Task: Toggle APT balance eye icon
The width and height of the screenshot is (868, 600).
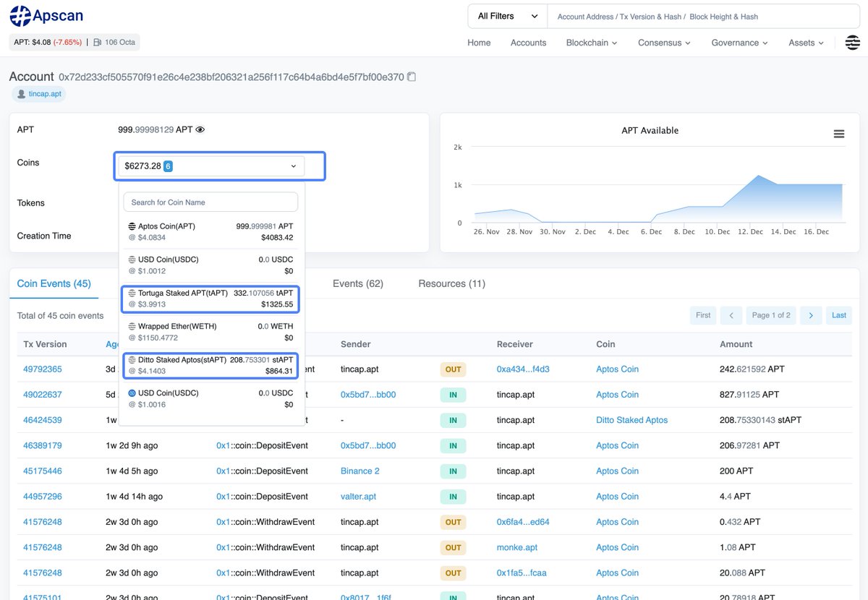Action: pyautogui.click(x=200, y=130)
